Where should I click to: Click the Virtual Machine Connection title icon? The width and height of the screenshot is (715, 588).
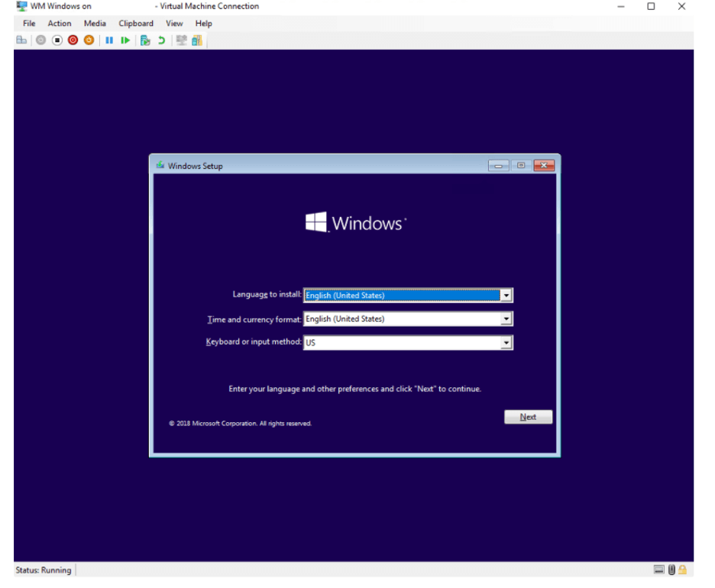point(21,6)
